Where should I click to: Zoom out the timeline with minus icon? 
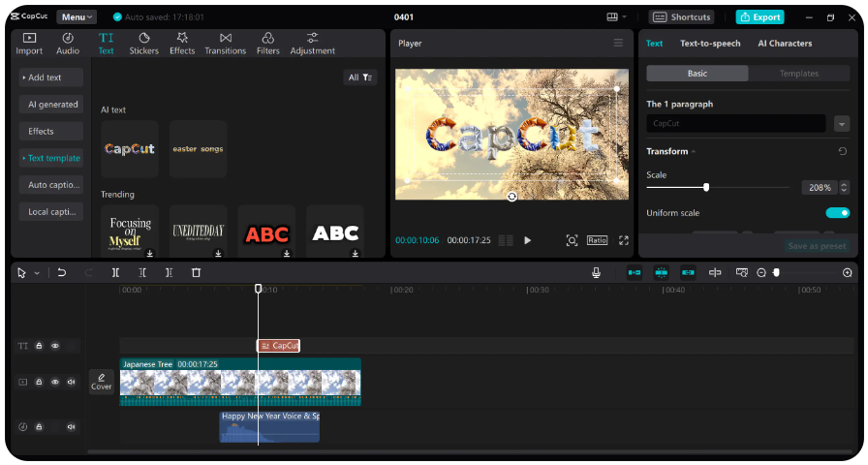761,272
